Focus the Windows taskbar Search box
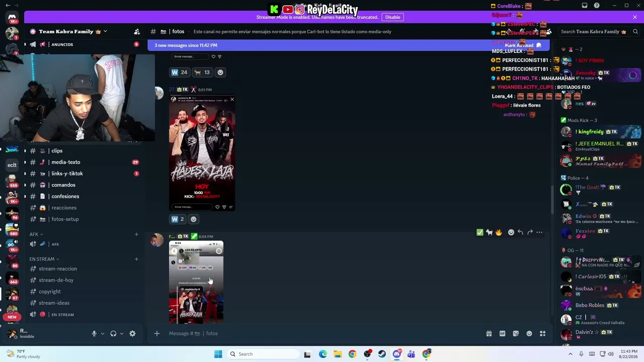 263,354
